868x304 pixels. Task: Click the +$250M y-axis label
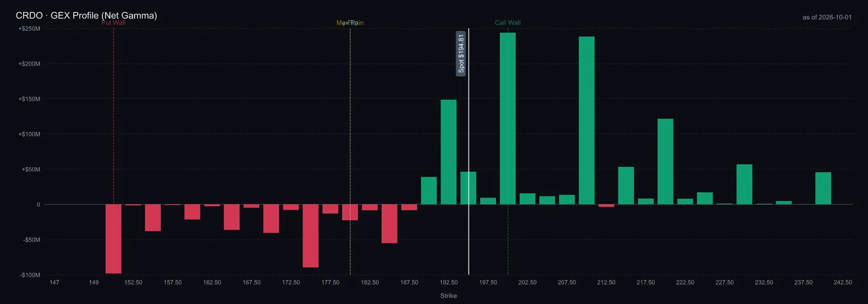pos(29,29)
